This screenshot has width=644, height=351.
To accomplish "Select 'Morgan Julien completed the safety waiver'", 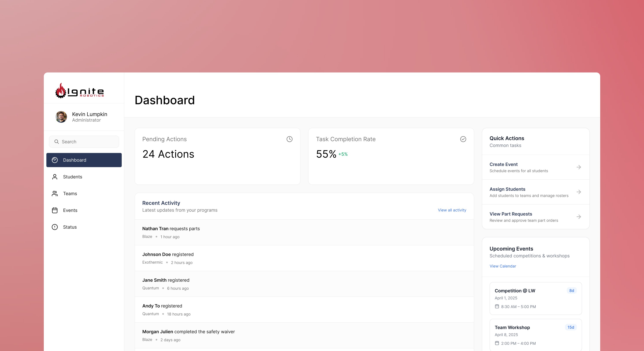I will [x=304, y=336].
